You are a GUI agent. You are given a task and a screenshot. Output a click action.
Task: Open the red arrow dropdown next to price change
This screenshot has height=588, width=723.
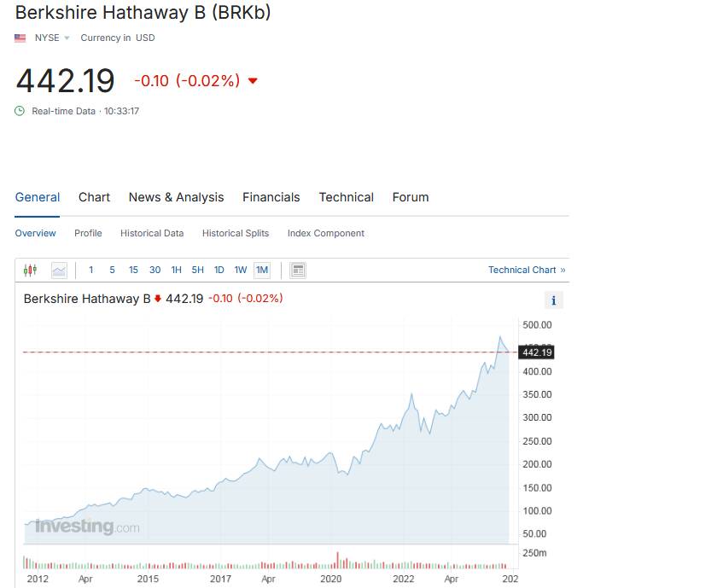[x=252, y=80]
